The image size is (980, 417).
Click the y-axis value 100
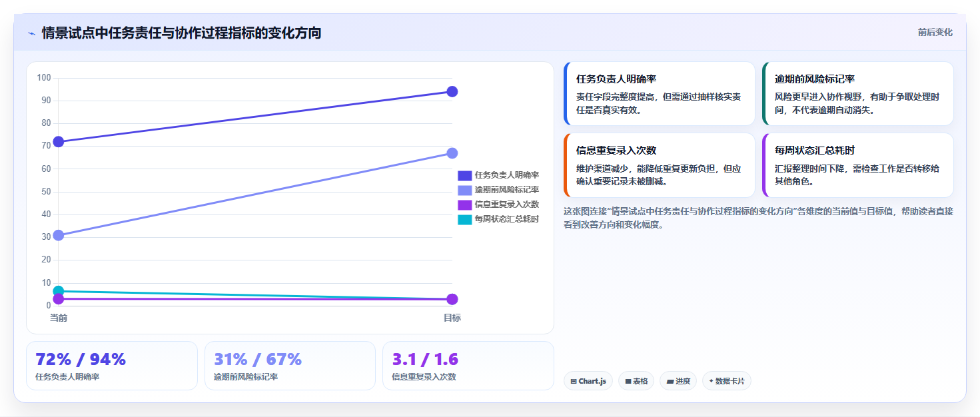[x=44, y=78]
